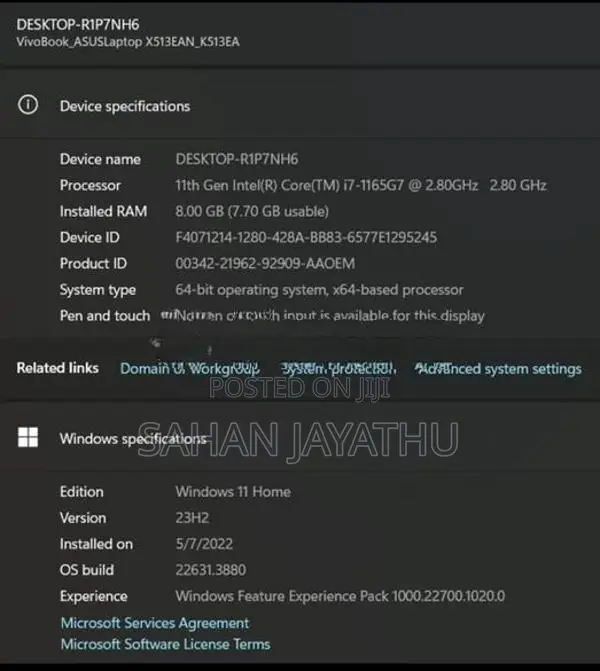Select the Edition value Windows 11 Home
Image resolution: width=600 pixels, height=671 pixels.
coord(233,492)
